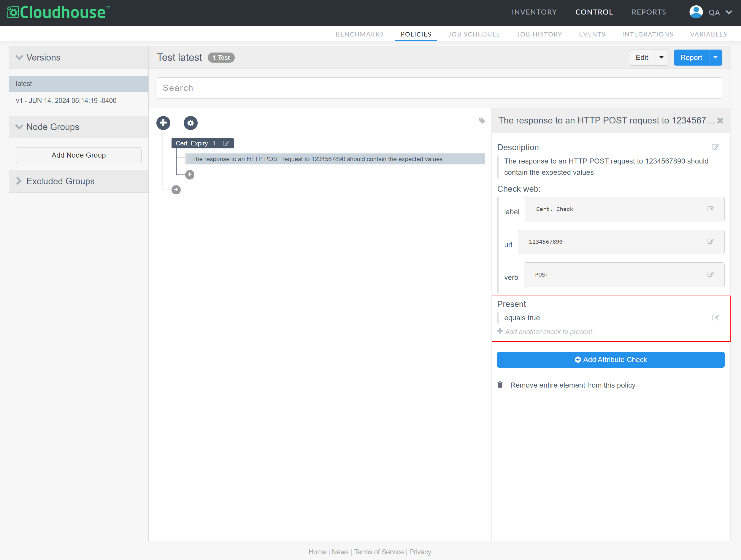Click the 1 Test badge
Screen dimensions: 741x560
pos(221,58)
